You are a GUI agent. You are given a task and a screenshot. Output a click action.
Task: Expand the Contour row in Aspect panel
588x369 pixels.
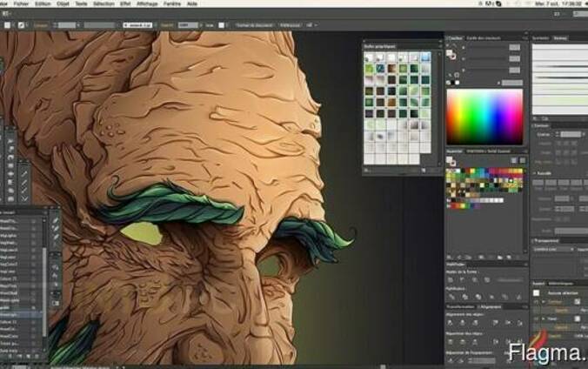coord(544,302)
